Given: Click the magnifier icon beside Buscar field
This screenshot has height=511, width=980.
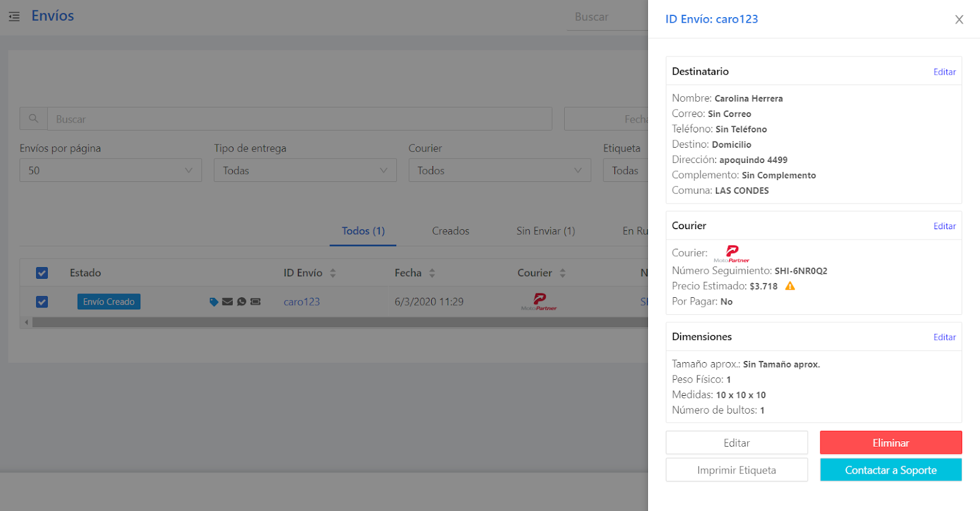Looking at the screenshot, I should click(34, 119).
